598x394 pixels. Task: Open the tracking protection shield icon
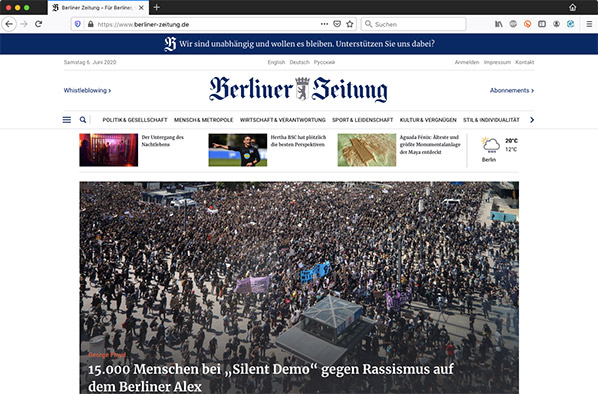[78, 24]
